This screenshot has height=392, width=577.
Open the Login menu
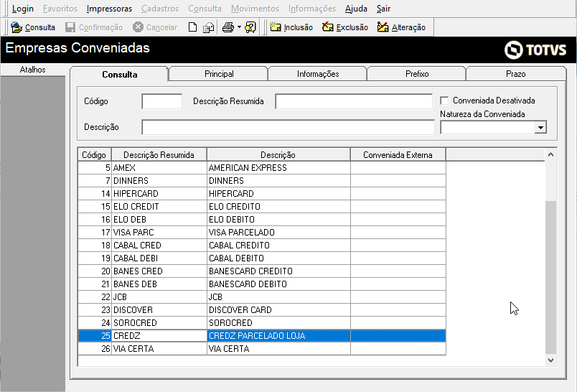[23, 9]
